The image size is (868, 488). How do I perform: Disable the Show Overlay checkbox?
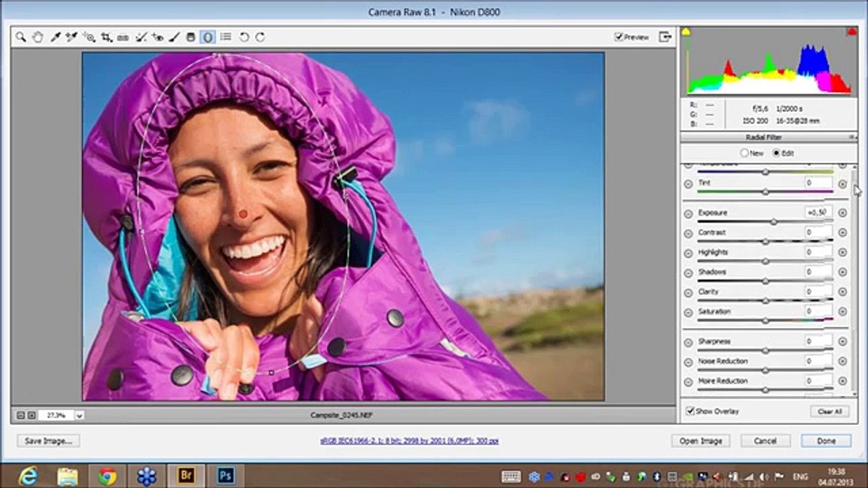(690, 411)
